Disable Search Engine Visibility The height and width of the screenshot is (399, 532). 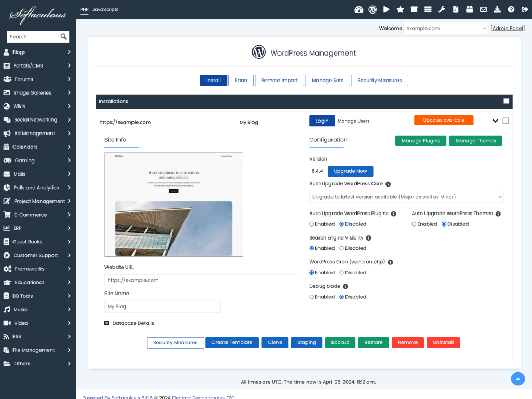pos(341,248)
